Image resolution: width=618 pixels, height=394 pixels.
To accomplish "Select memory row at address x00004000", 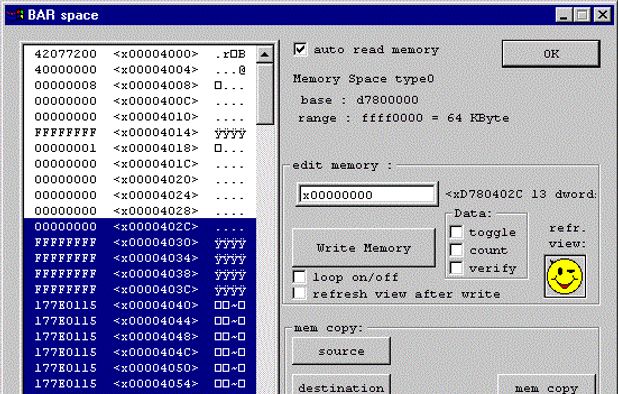I will point(140,54).
